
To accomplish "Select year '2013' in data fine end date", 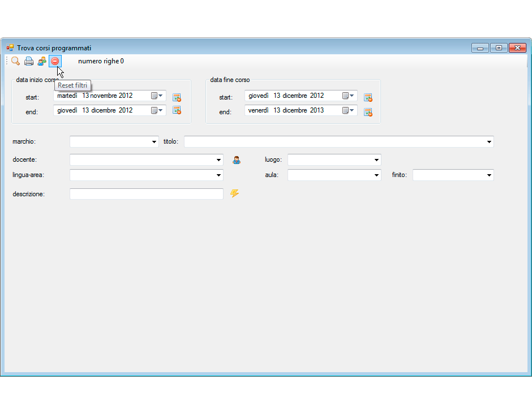I will (316, 110).
